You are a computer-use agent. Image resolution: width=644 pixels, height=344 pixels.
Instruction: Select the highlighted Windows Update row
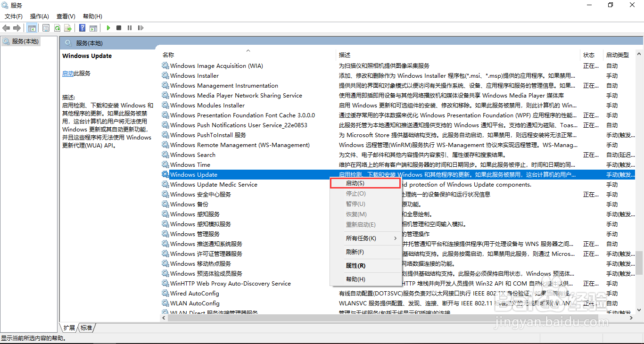coord(398,174)
